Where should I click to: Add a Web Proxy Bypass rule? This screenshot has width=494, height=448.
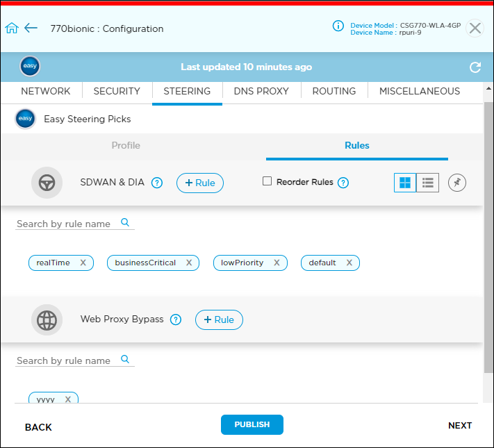click(x=219, y=320)
